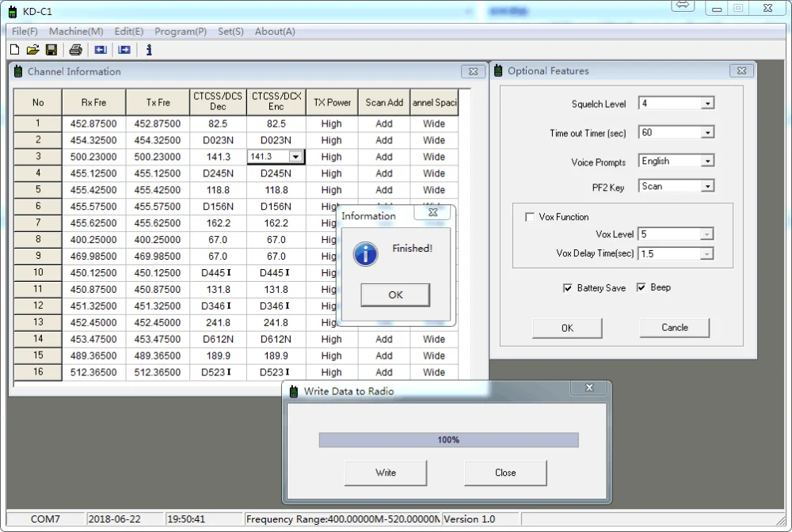Click the Write button in Write Data dialog
The image size is (792, 532).
(386, 473)
